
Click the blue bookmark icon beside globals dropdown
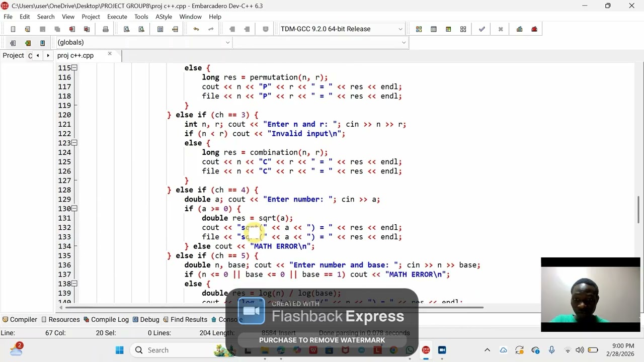(x=42, y=43)
